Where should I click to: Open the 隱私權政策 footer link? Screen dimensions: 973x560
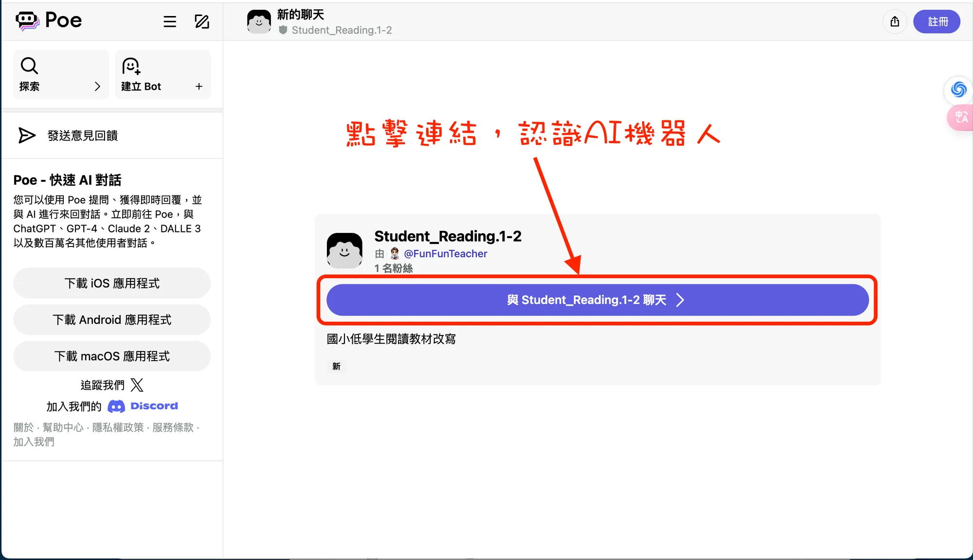118,427
